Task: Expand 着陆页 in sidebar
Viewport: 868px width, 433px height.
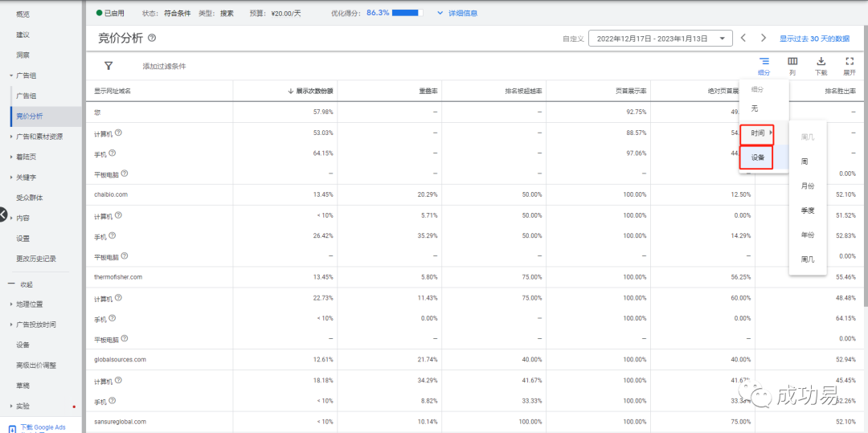Action: (x=11, y=157)
